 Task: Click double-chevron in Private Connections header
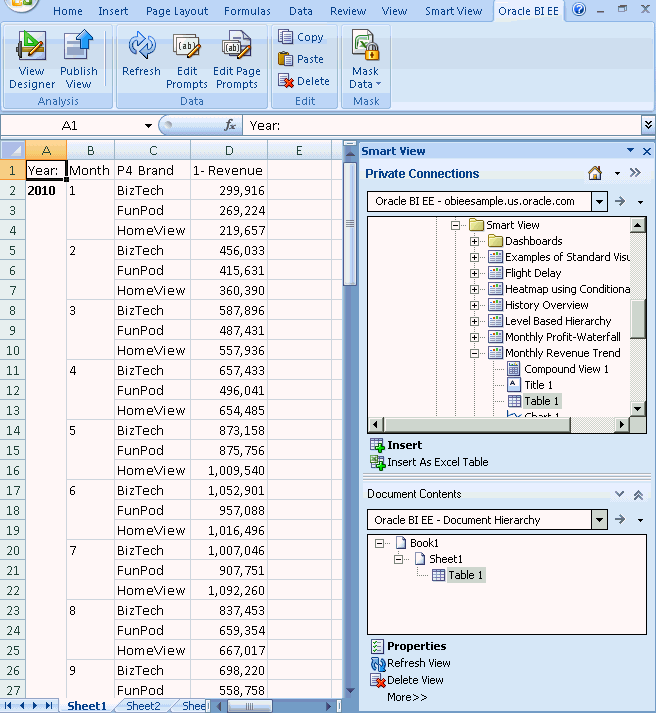point(636,172)
